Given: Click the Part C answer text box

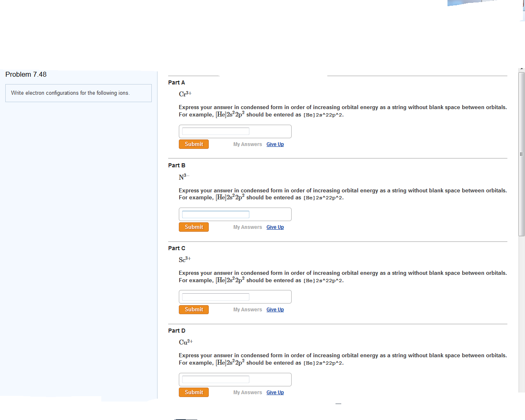Looking at the screenshot, I should point(215,297).
